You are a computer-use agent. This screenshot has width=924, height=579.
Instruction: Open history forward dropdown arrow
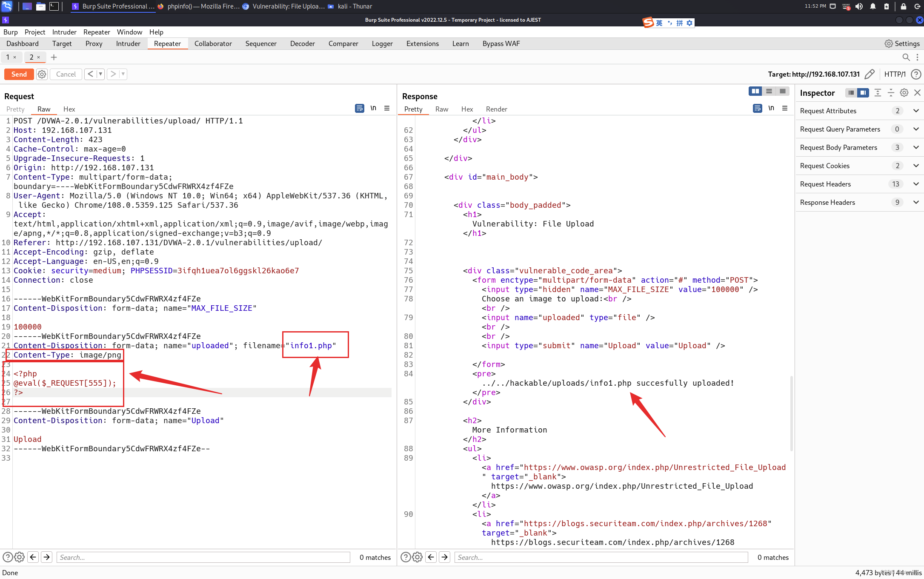pos(123,74)
